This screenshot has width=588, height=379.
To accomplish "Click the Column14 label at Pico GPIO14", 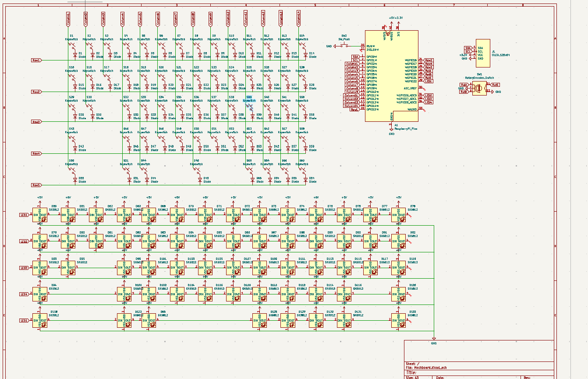I will point(352,106).
